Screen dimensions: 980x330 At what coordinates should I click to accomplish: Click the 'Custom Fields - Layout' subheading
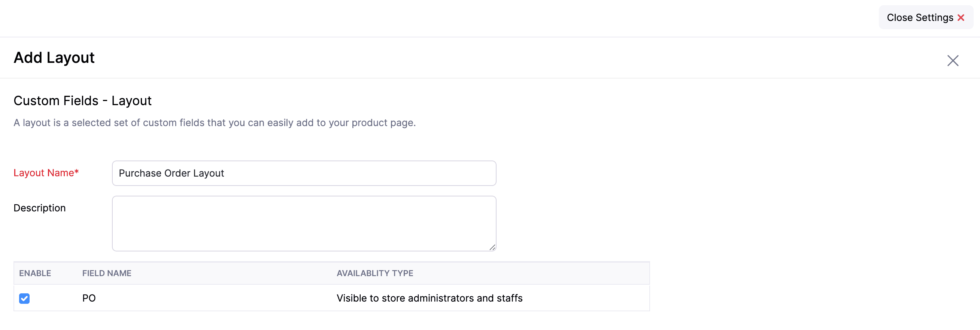(82, 101)
